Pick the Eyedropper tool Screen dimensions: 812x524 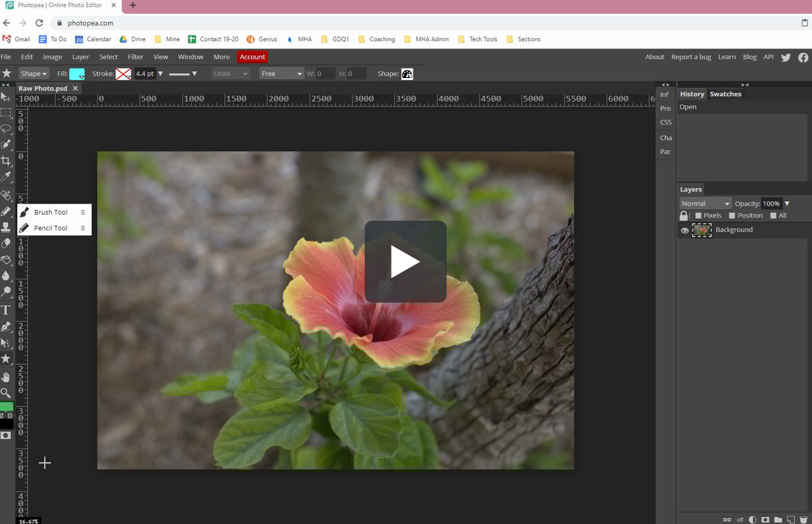point(7,178)
